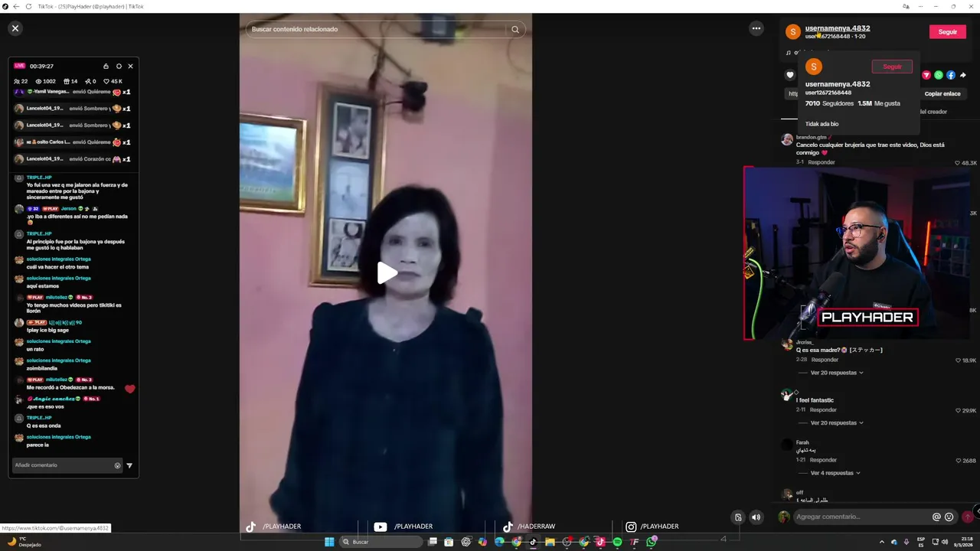
Task: Click the Windows taskbar Buscar search box
Action: (x=381, y=542)
